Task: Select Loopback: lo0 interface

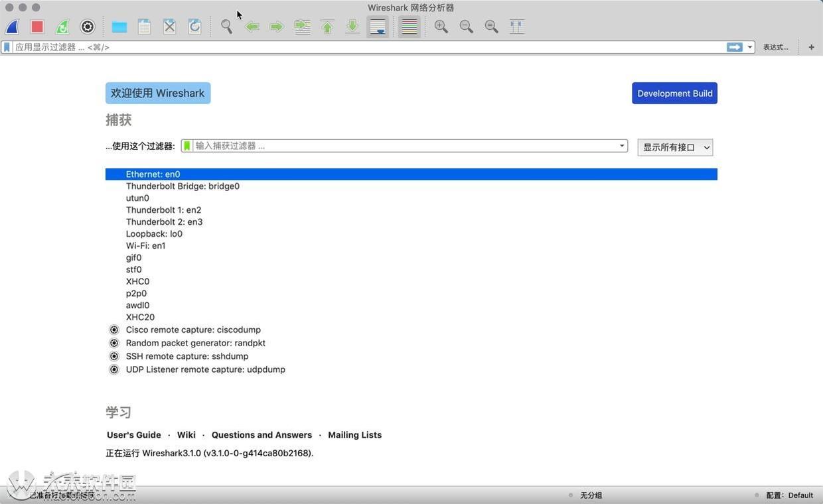Action: point(411,234)
